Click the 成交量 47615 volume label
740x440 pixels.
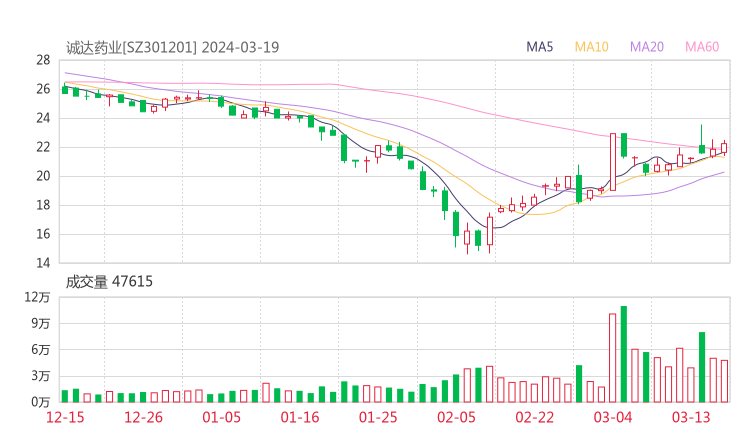click(x=109, y=282)
